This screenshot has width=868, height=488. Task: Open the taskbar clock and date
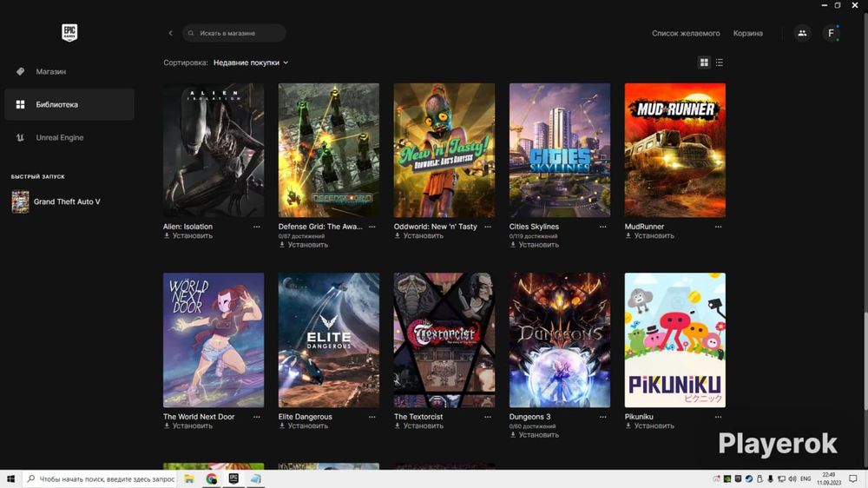(829, 478)
